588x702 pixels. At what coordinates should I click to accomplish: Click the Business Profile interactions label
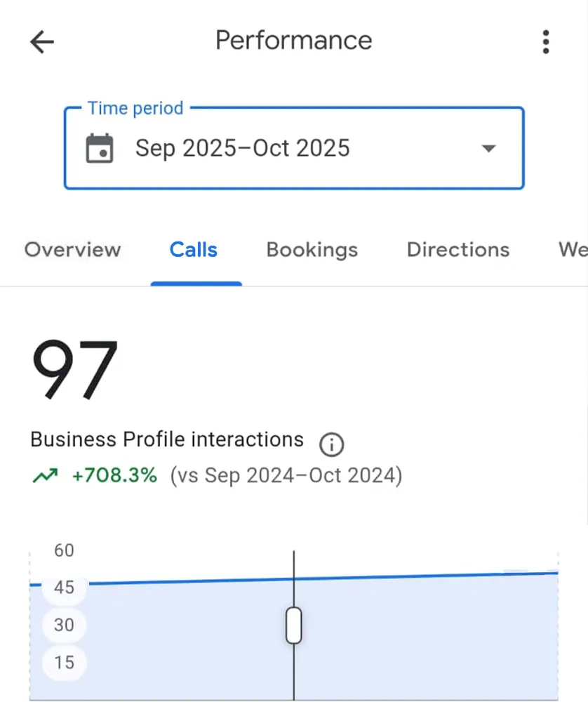coord(167,440)
